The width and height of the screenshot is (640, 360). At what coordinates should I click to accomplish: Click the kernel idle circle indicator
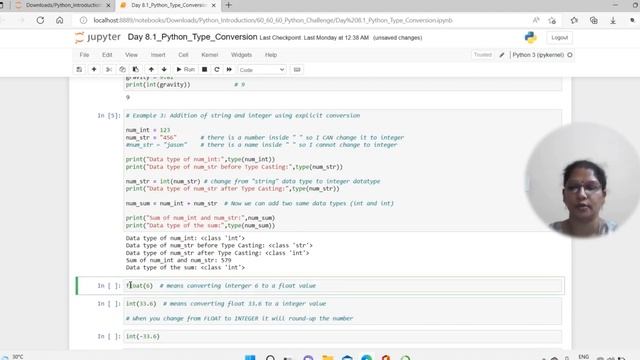[x=570, y=55]
